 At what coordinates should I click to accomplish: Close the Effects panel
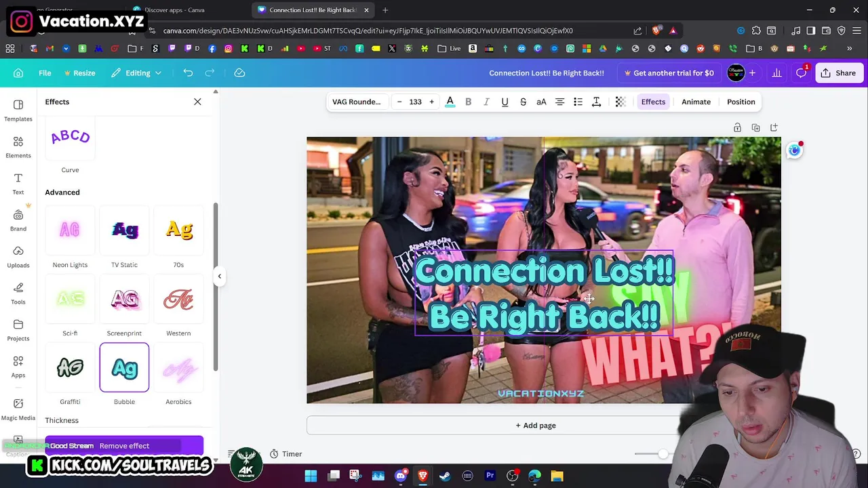[197, 102]
